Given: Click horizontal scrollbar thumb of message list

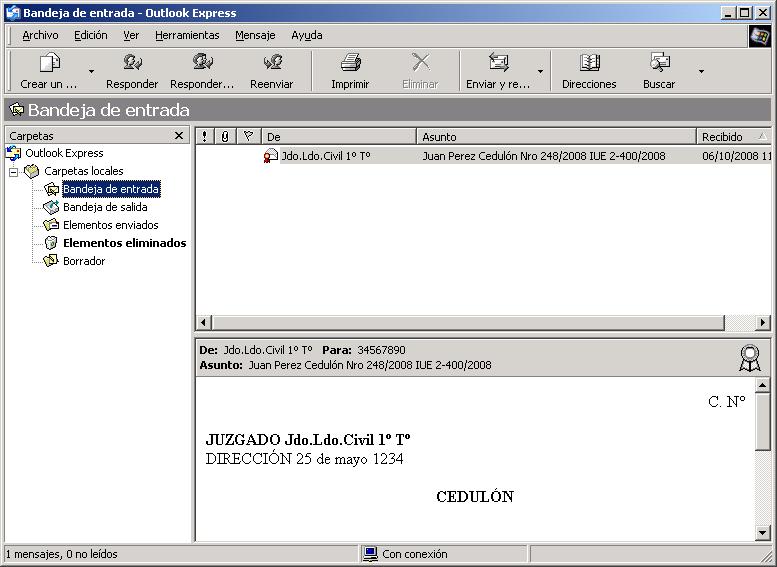Looking at the screenshot, I should tap(468, 323).
